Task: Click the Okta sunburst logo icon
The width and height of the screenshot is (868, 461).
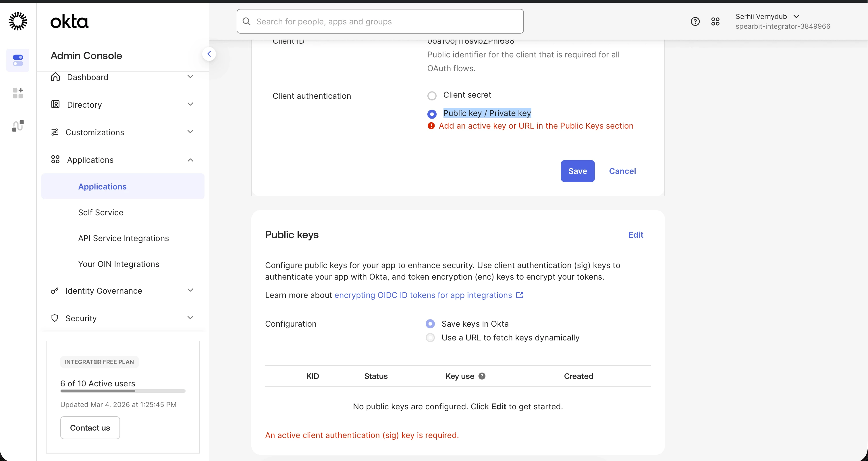Action: 18,21
